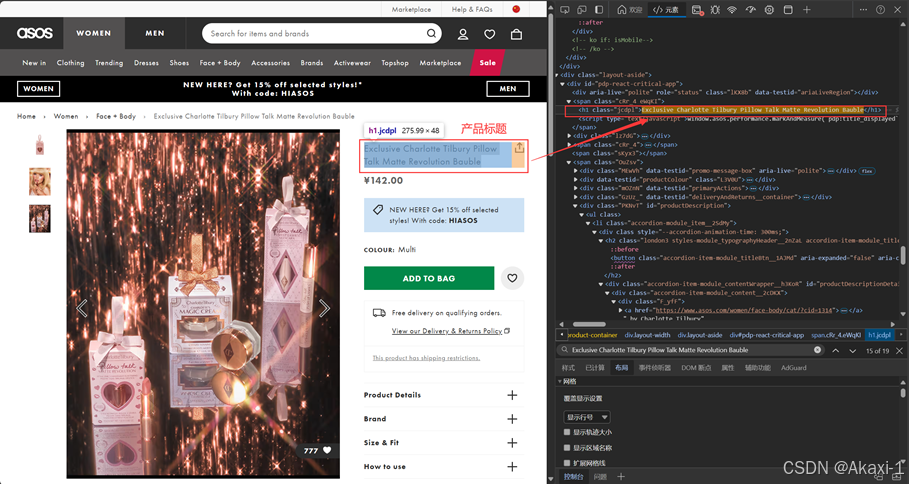Open the Sale menu item
Image resolution: width=909 pixels, height=484 pixels.
coord(488,63)
